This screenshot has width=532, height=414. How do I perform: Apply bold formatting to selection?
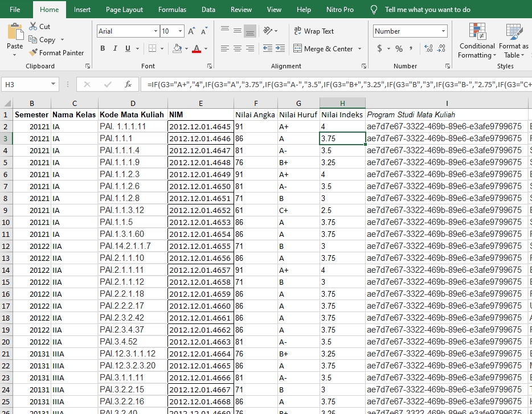pyautogui.click(x=103, y=48)
